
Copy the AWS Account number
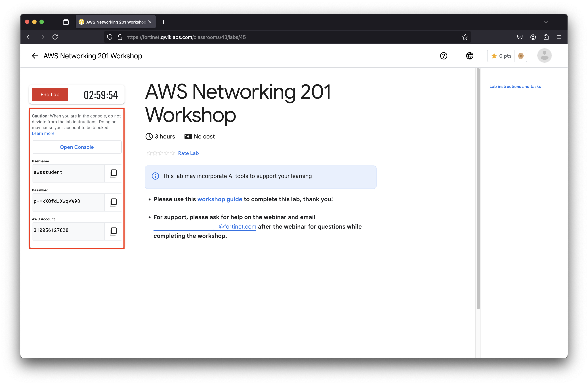tap(113, 231)
